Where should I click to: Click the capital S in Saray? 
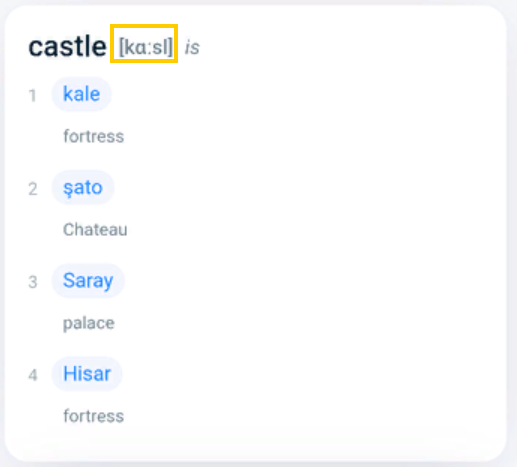(x=70, y=280)
